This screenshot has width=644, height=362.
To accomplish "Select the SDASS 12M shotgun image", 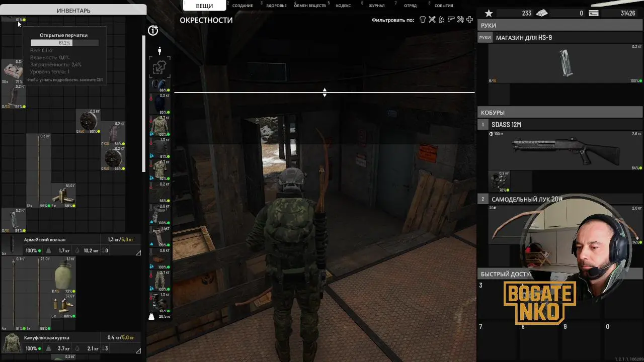I will pyautogui.click(x=566, y=150).
